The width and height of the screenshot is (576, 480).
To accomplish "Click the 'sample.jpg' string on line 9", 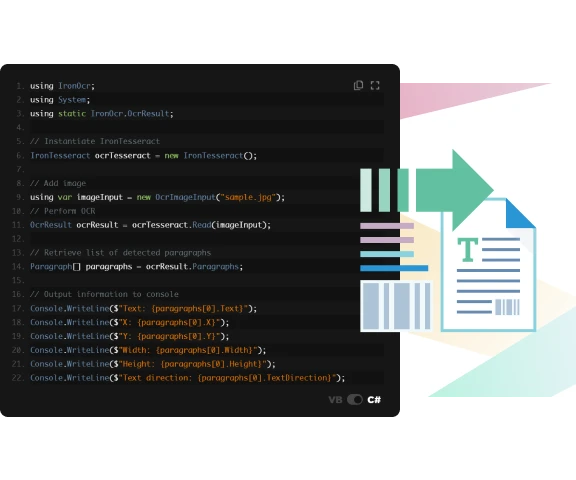I will pyautogui.click(x=248, y=197).
